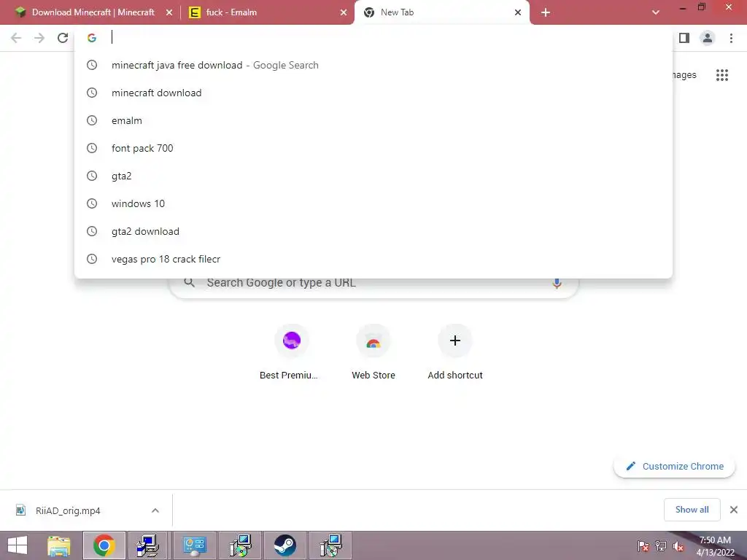Select the New Tab tab
Screen dimensions: 747x560
pos(441,13)
